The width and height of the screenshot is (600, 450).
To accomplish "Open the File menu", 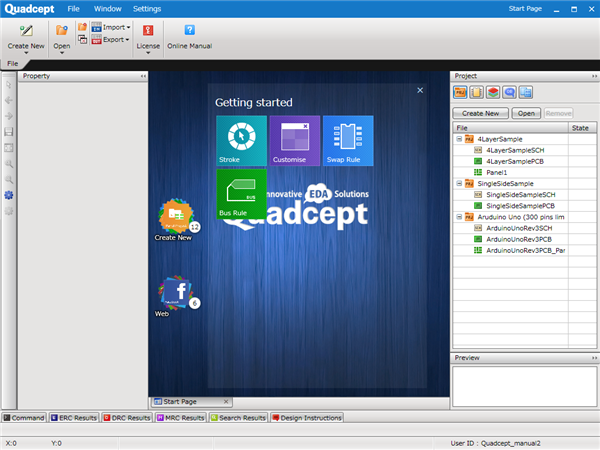I will (x=73, y=9).
